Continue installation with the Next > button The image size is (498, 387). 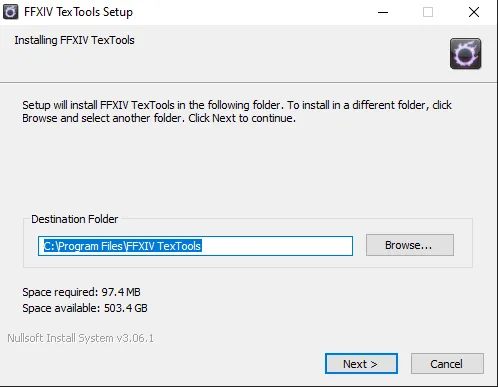361,364
